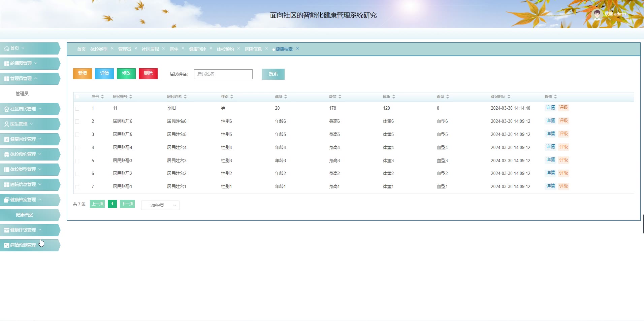Click the 体检预约管理 sidebar icon
The width and height of the screenshot is (644, 321).
point(6,154)
